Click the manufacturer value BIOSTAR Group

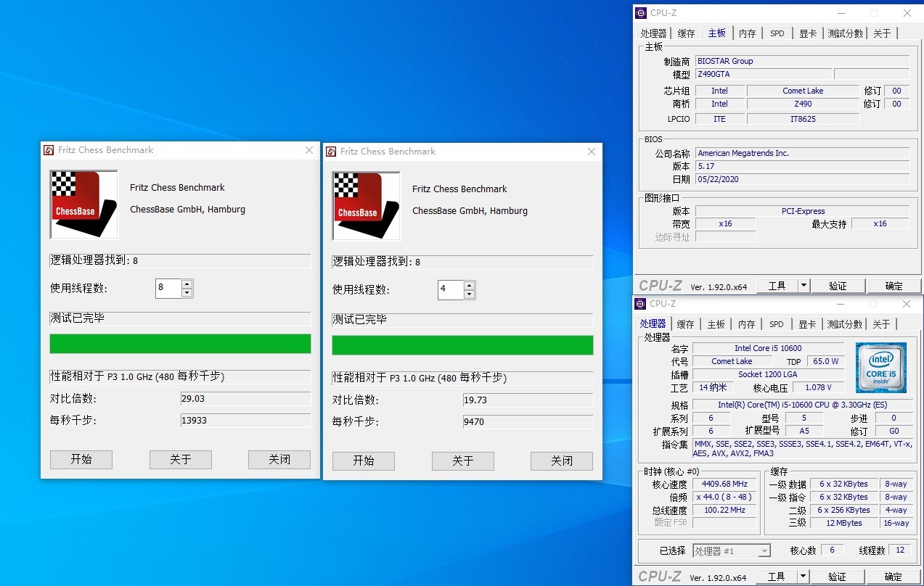click(x=802, y=61)
